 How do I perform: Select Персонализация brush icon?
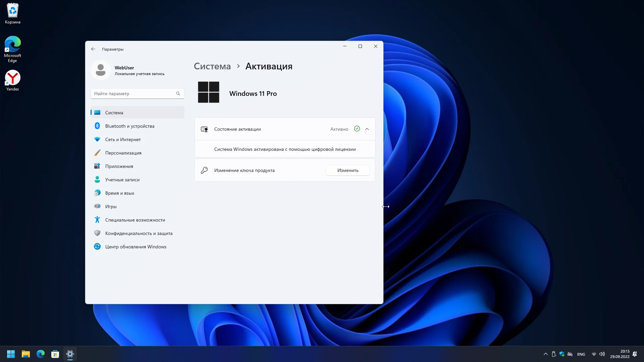tap(97, 153)
